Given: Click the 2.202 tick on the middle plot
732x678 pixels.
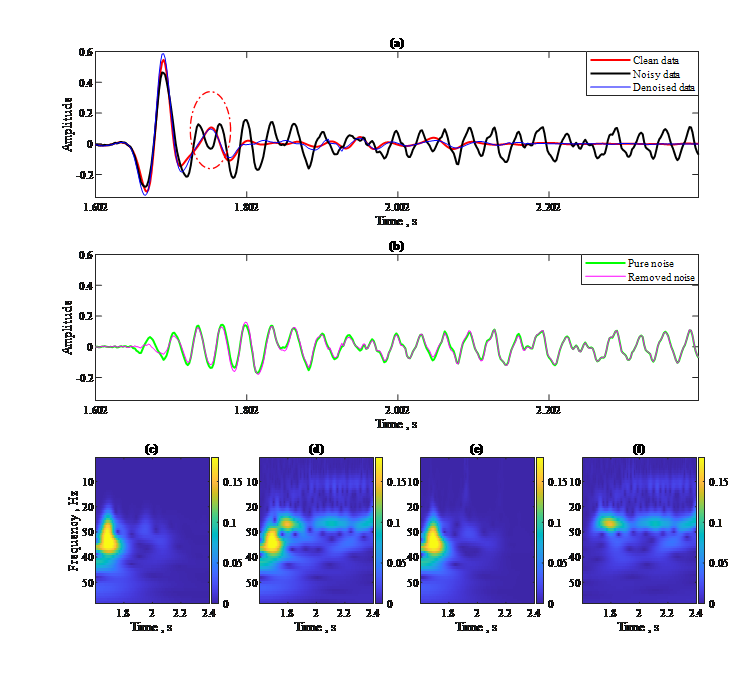Looking at the screenshot, I should pos(548,410).
